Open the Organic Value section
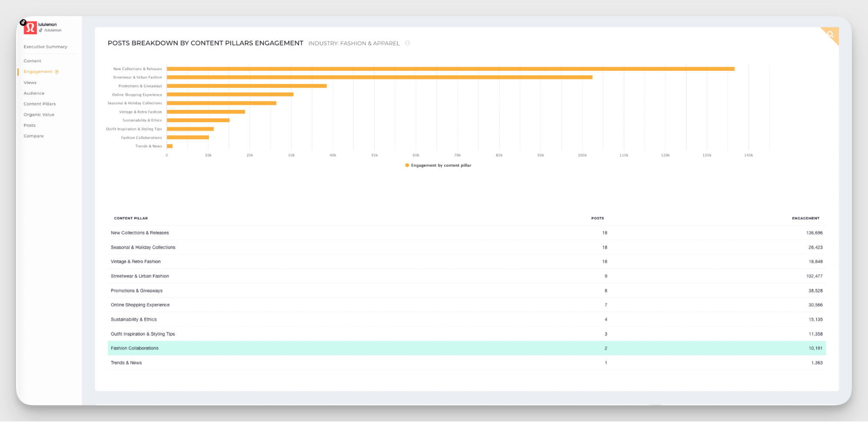868x422 pixels. click(39, 114)
